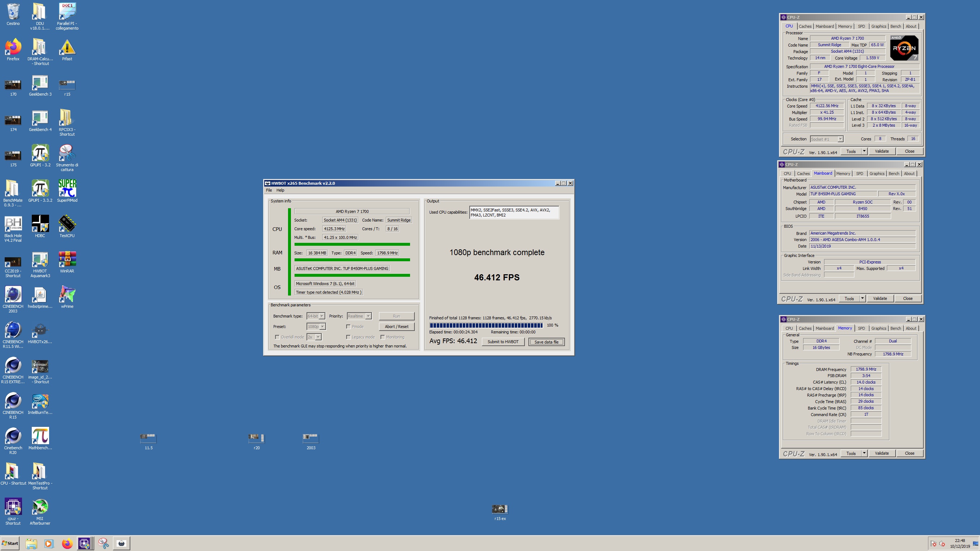
Task: Launch WinRAR from the desktop
Action: tap(67, 262)
